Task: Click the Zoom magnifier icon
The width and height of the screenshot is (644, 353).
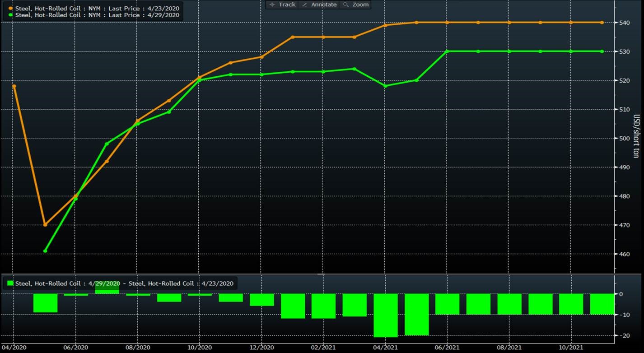Action: click(346, 5)
